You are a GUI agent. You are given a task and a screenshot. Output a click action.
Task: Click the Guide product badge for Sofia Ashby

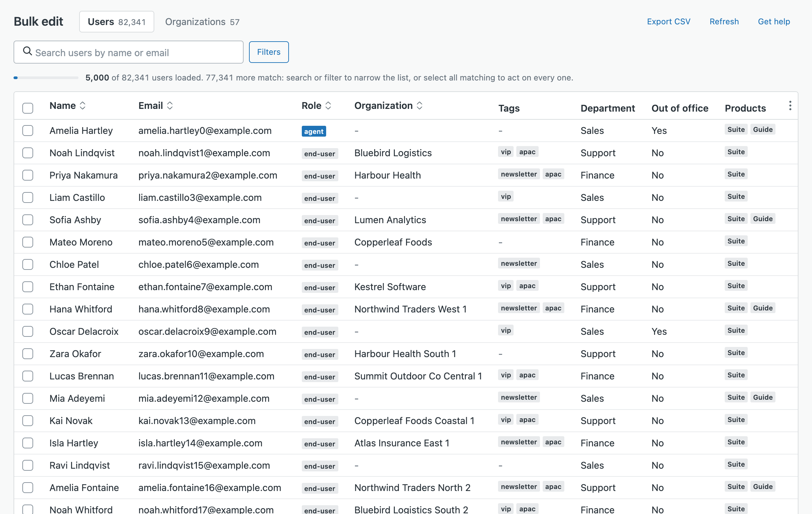click(763, 219)
